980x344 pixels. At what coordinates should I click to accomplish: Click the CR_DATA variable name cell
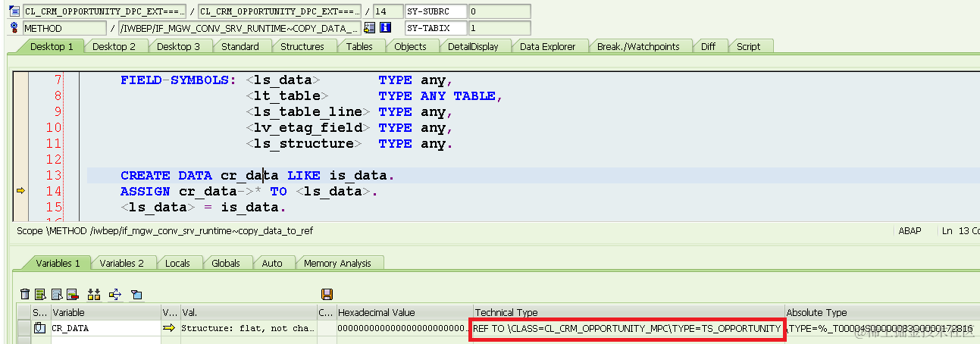coord(105,328)
